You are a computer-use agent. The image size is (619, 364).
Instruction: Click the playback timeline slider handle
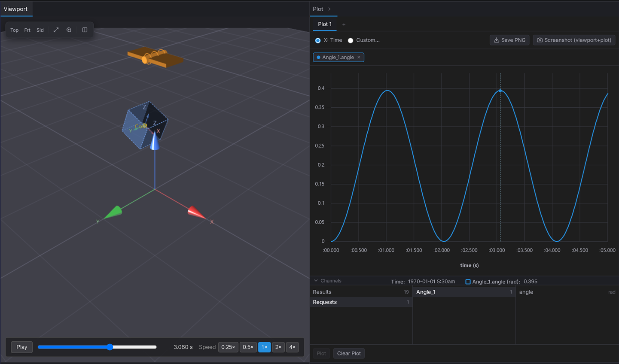(110, 347)
